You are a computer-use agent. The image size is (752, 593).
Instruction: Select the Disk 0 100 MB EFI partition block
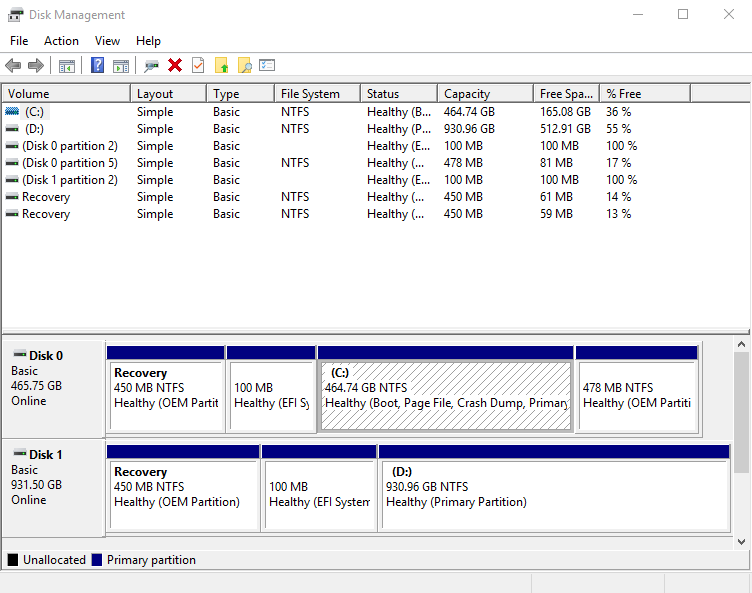click(x=271, y=390)
